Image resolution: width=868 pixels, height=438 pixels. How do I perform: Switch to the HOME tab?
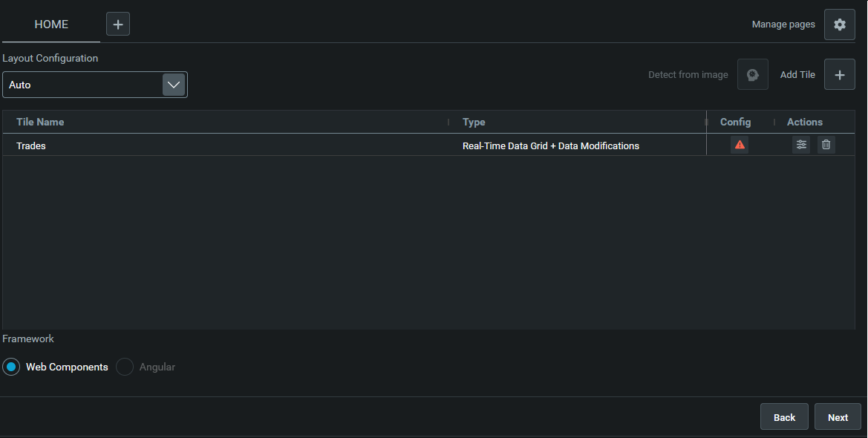(51, 24)
